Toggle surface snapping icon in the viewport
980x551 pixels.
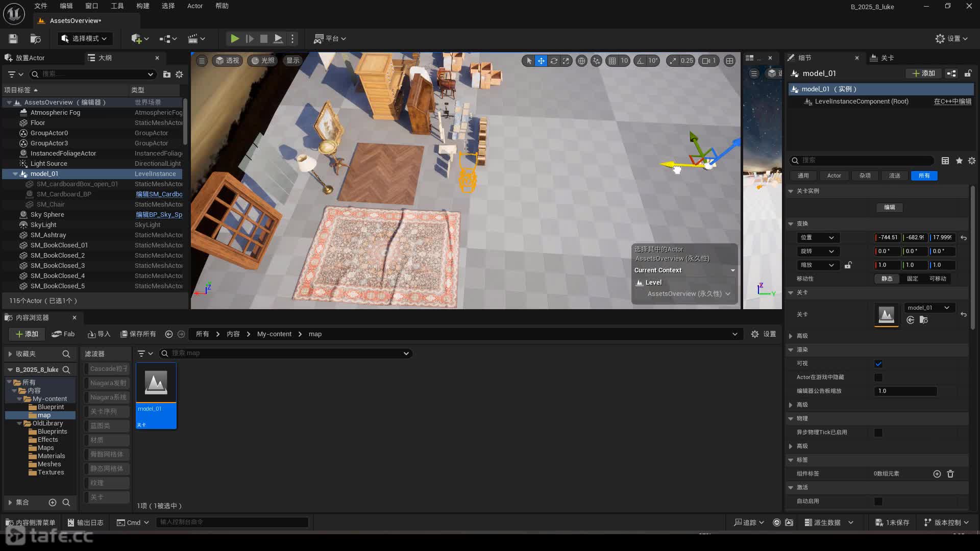coord(596,61)
